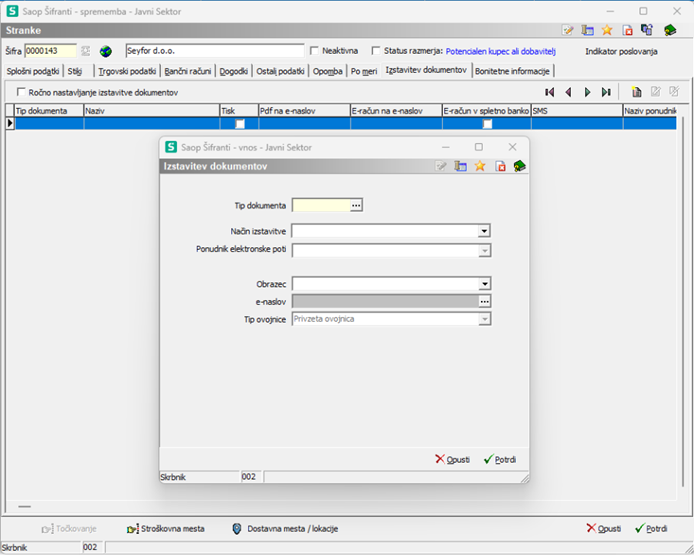Toggle the Tisk checkbox in grid row
The height and width of the screenshot is (556, 694).
point(239,124)
